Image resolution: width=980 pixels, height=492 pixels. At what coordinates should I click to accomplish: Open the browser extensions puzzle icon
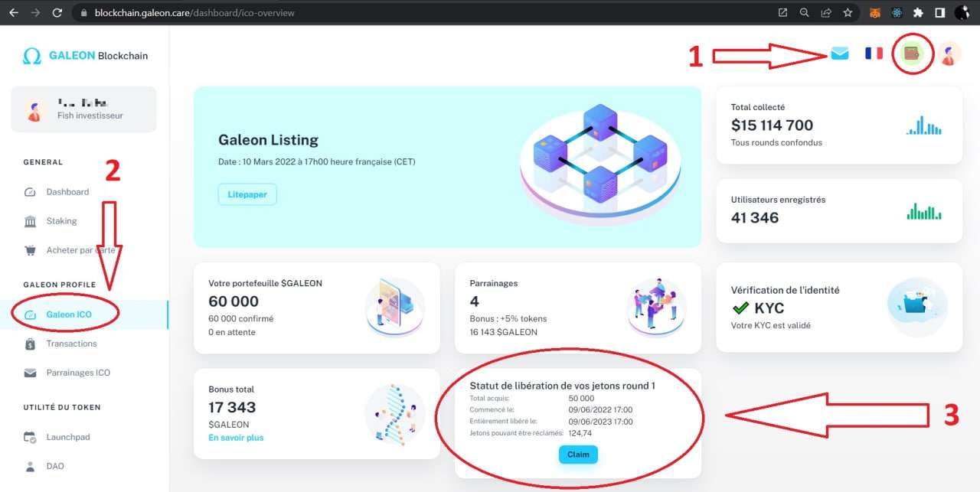point(918,13)
